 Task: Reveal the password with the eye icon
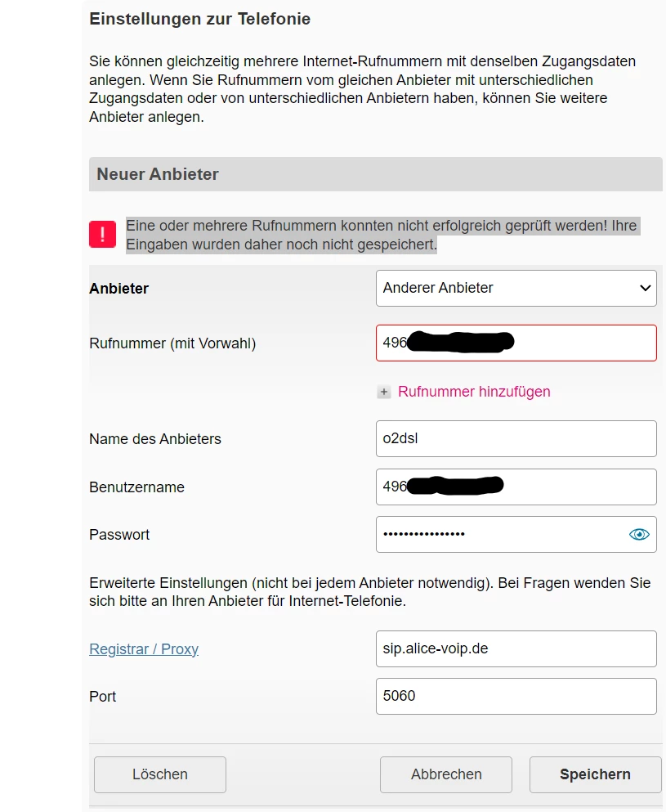(638, 534)
